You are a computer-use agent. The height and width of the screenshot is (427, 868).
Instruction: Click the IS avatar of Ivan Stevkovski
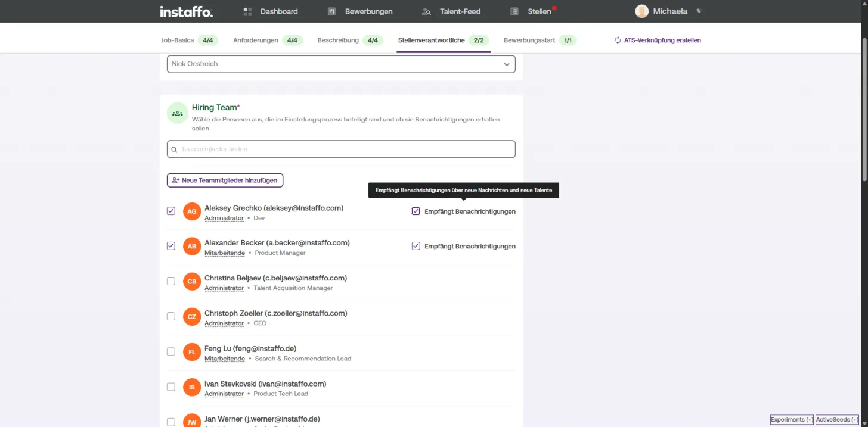point(192,387)
